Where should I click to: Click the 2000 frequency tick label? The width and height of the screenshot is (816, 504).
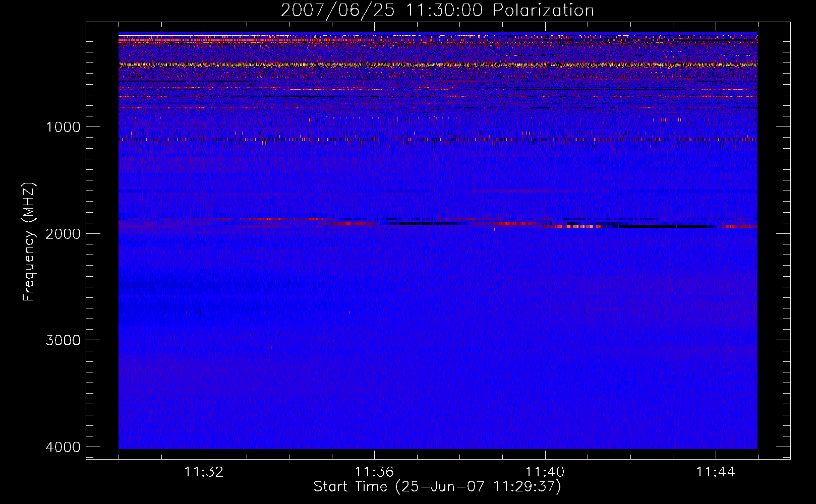click(x=63, y=233)
